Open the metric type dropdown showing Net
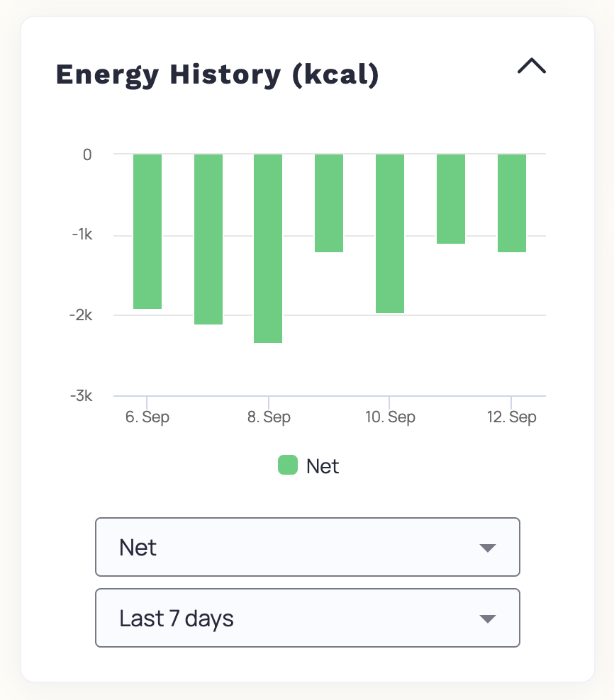Screen dimensions: 614x700 pos(308,547)
